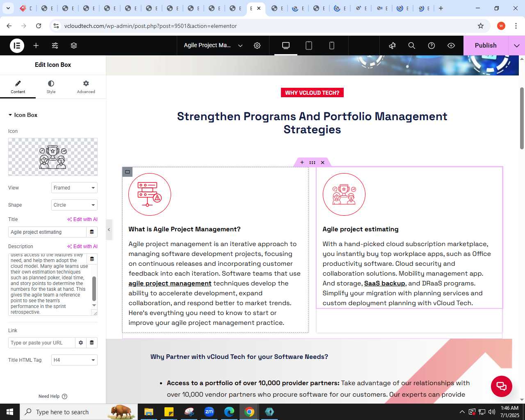Open File Explorer from the taskbar
Image resolution: width=525 pixels, height=420 pixels.
(148, 412)
